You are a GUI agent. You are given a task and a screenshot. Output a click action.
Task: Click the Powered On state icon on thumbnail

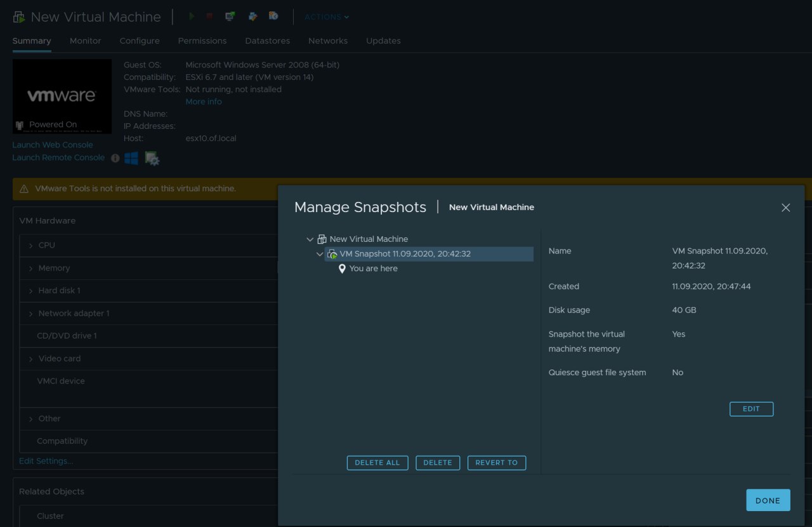(19, 125)
